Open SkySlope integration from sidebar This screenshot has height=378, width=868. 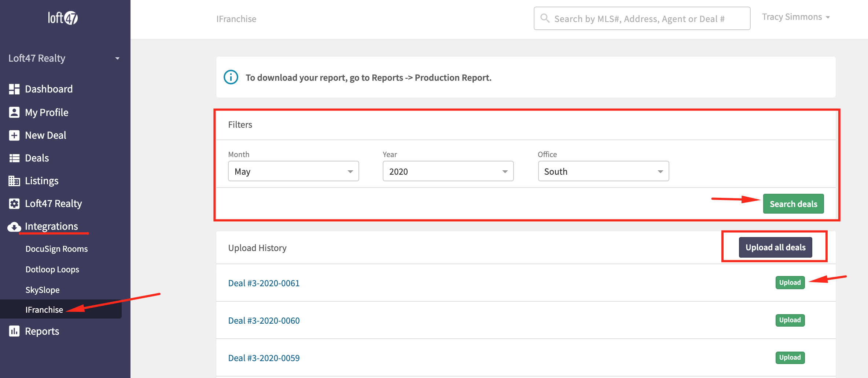point(43,290)
